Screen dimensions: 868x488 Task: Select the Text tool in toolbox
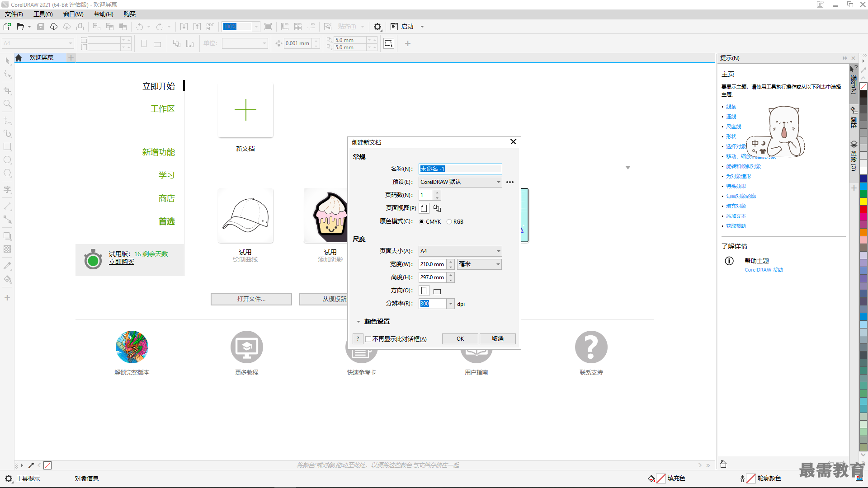[7, 190]
